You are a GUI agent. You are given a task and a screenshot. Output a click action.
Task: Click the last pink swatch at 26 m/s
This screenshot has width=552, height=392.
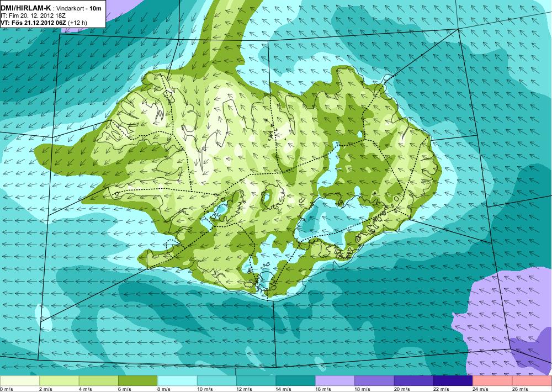[532, 381]
